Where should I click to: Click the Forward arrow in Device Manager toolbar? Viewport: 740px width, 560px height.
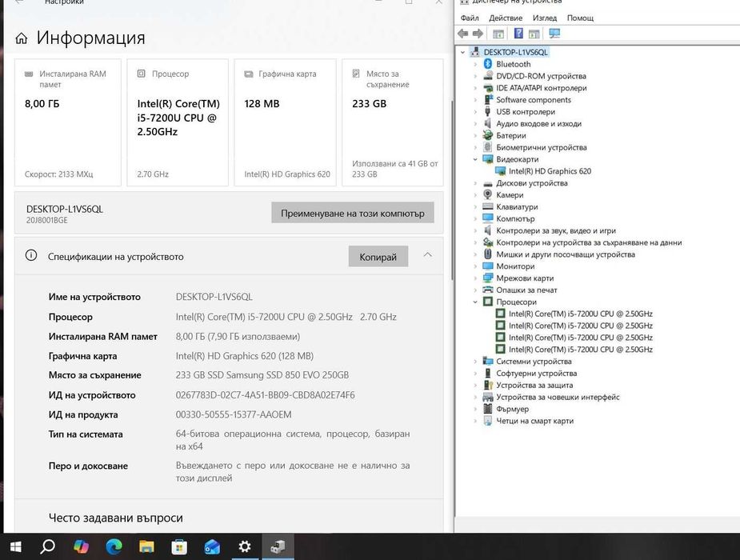click(478, 34)
